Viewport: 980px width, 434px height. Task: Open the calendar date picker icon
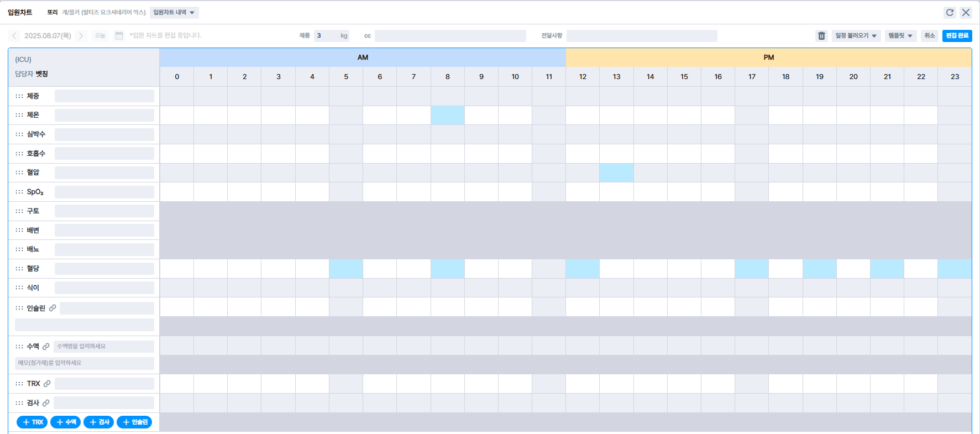119,36
